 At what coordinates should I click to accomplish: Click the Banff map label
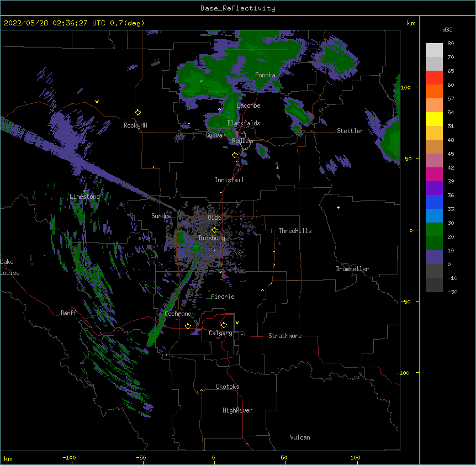point(68,313)
